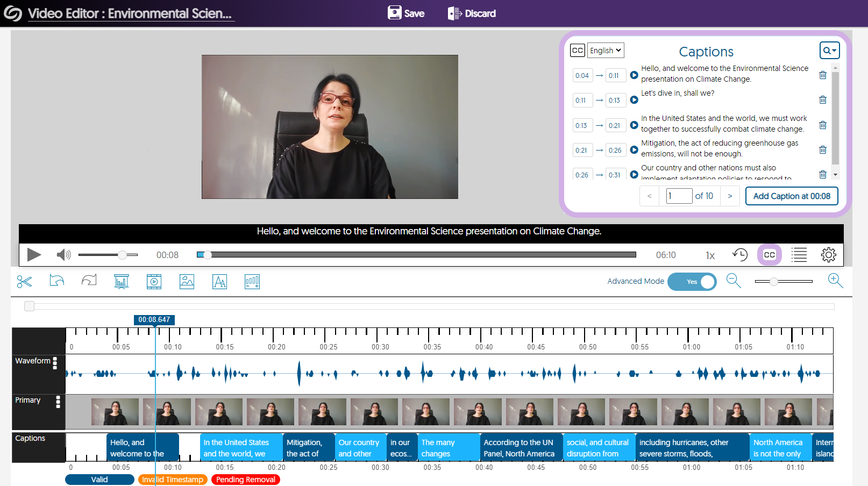This screenshot has height=486, width=868.
Task: Click the undo arrow icon
Action: (x=56, y=281)
